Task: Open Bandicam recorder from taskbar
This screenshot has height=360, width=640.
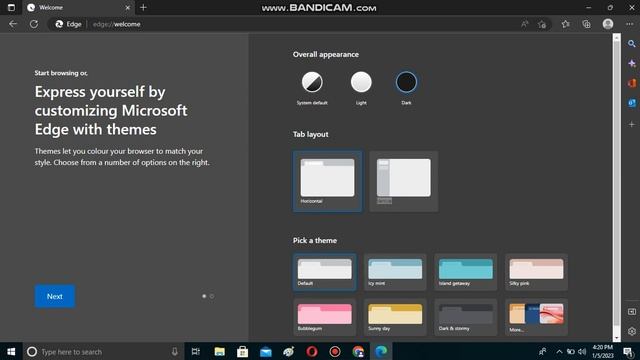Action: [x=335, y=351]
